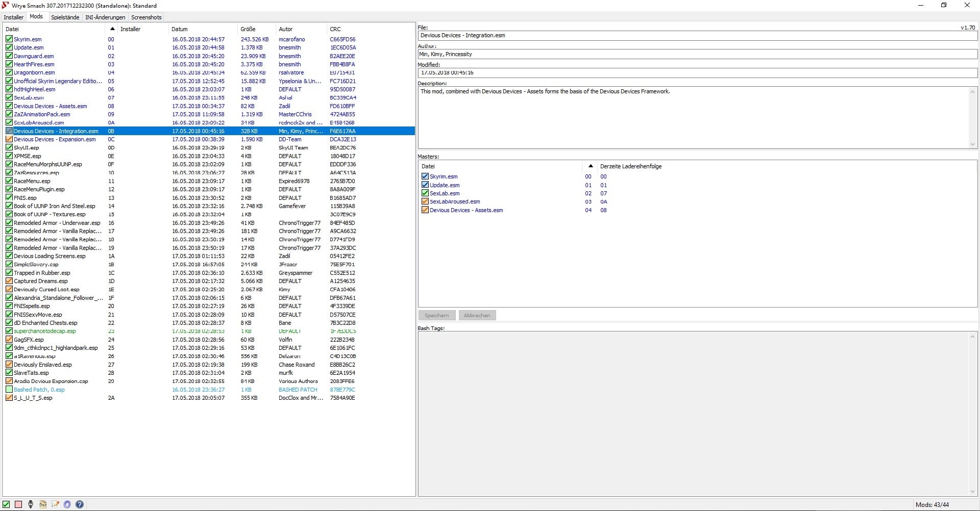Click the Abbrechen button
980x511 pixels.
pos(477,315)
